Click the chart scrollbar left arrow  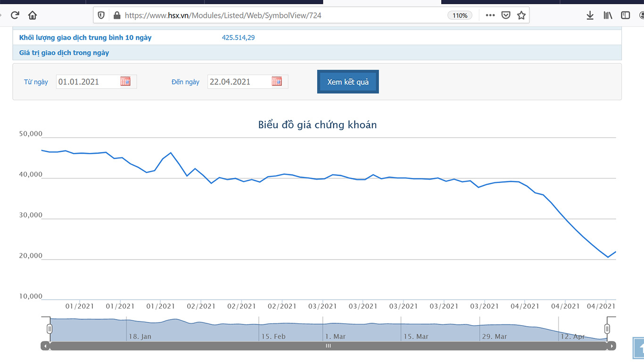click(45, 346)
